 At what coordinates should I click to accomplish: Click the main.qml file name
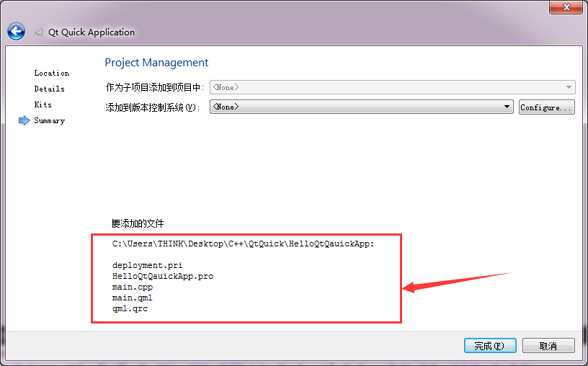click(x=133, y=298)
